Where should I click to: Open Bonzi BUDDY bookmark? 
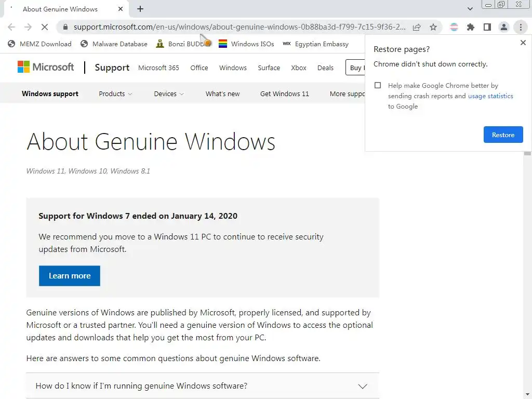183,44
